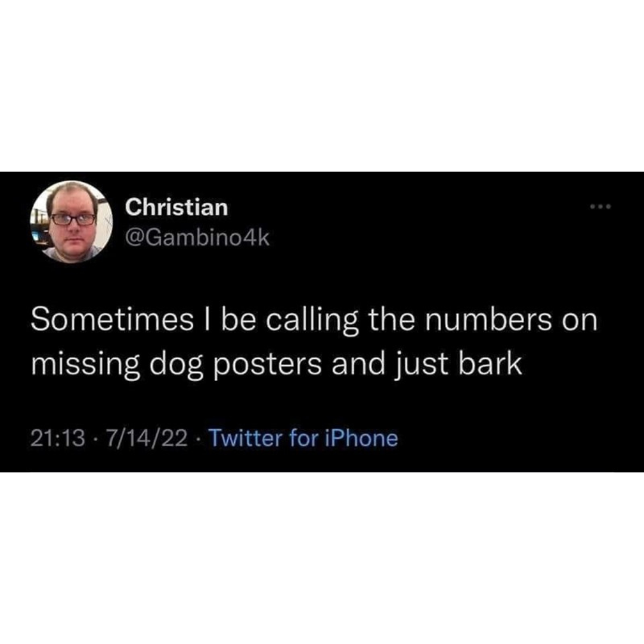Click the word posters in the tweet

pyautogui.click(x=267, y=365)
